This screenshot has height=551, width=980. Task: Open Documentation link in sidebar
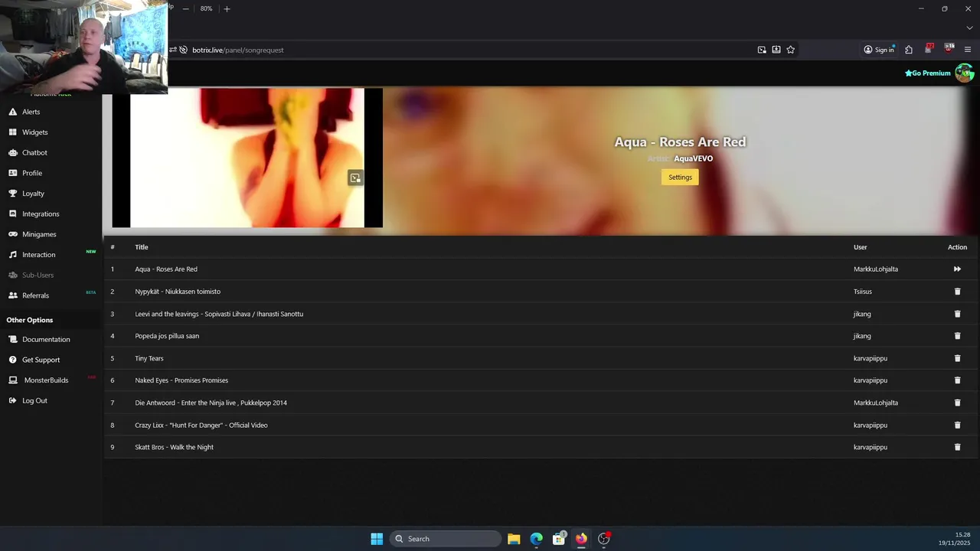tap(45, 339)
